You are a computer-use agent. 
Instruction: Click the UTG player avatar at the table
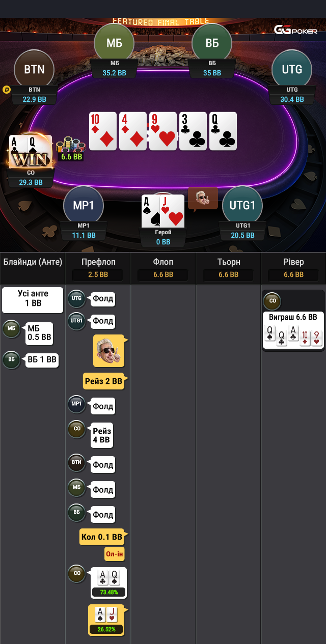pos(292,70)
